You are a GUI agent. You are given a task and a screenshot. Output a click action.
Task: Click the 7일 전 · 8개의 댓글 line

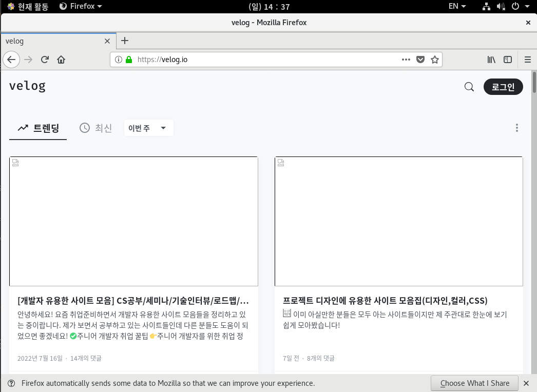tap(309, 358)
